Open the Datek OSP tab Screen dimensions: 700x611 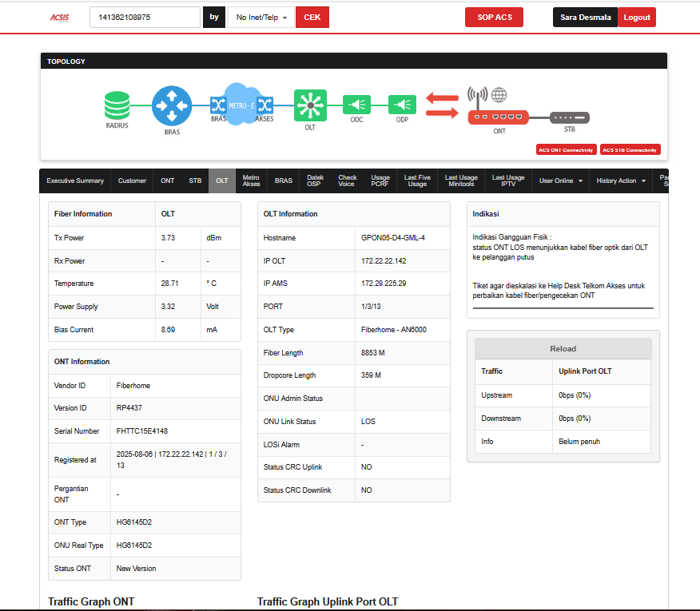(315, 181)
